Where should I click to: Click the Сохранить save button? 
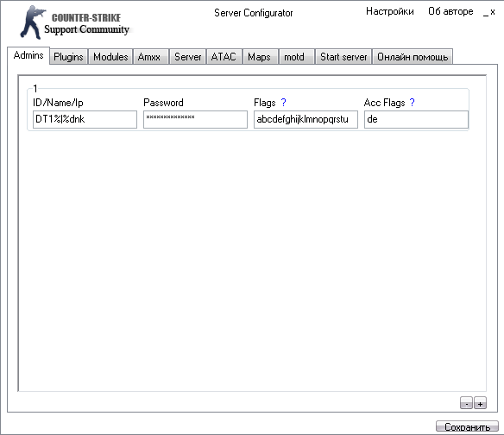(468, 426)
